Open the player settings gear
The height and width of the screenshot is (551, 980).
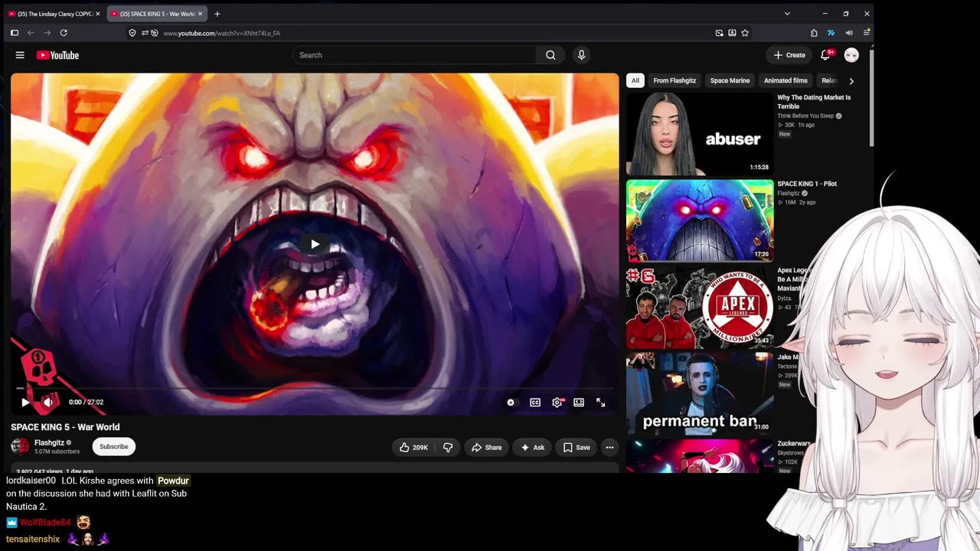557,403
